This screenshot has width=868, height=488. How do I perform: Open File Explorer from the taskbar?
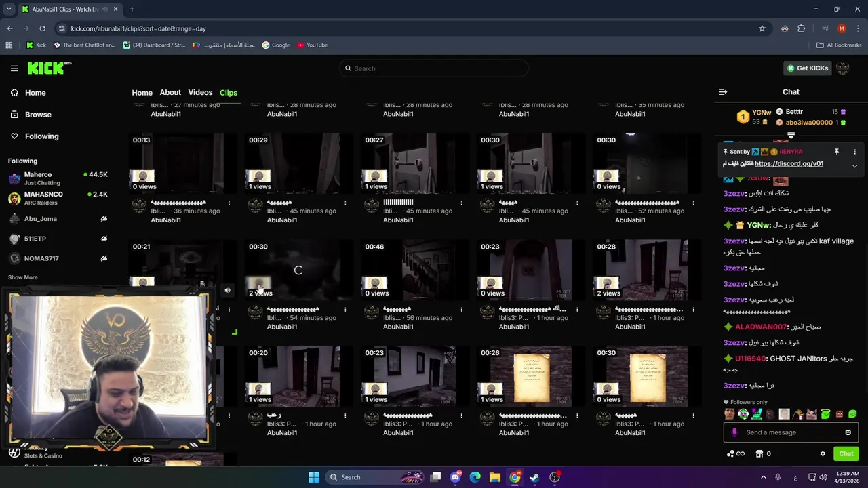(495, 477)
